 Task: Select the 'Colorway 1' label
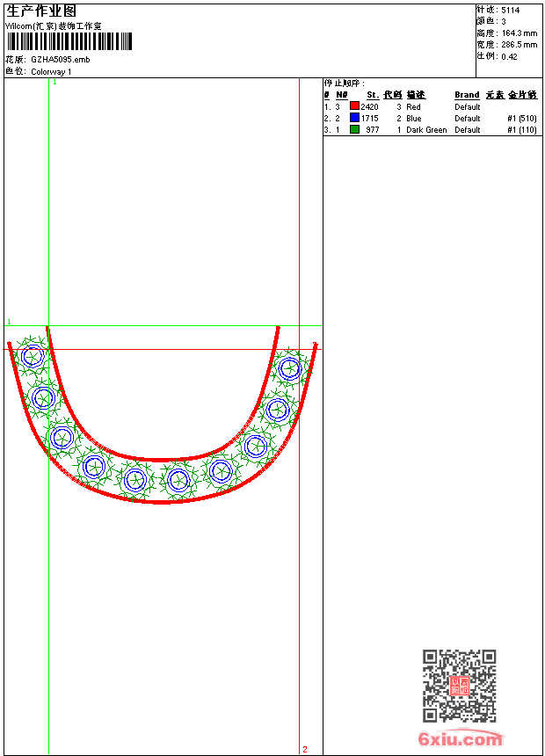click(x=51, y=72)
